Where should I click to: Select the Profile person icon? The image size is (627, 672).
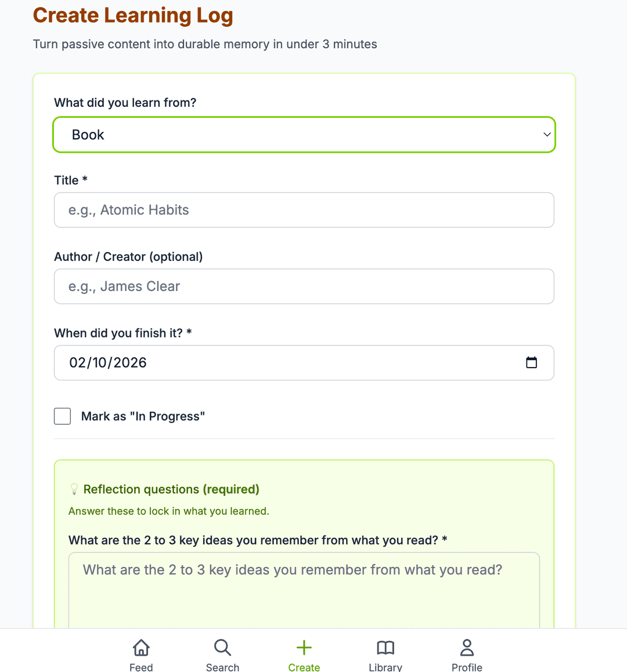[x=467, y=647]
